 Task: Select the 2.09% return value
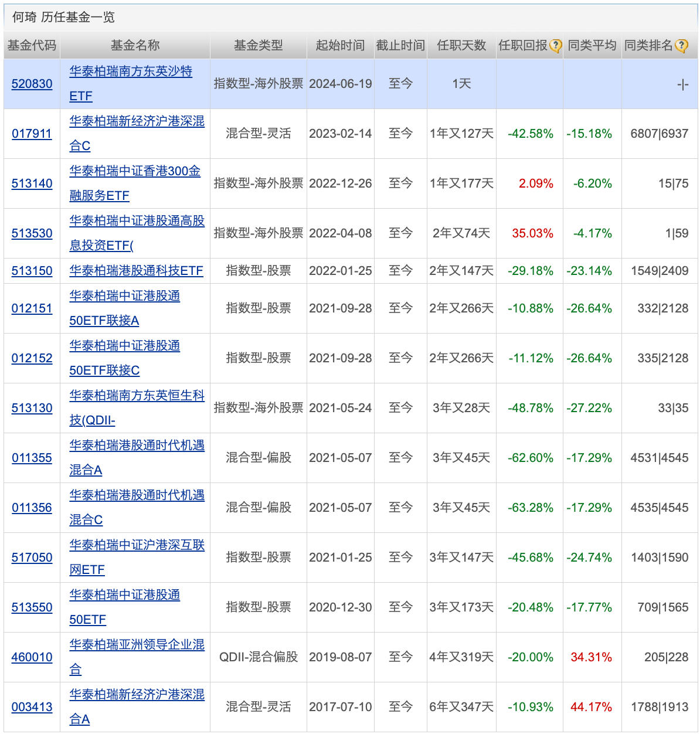click(x=536, y=183)
